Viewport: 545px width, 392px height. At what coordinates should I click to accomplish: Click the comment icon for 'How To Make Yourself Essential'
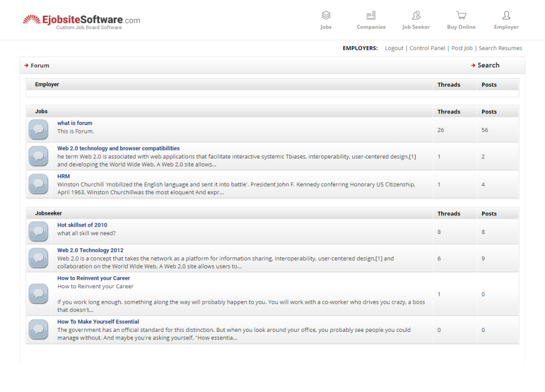pyautogui.click(x=38, y=329)
